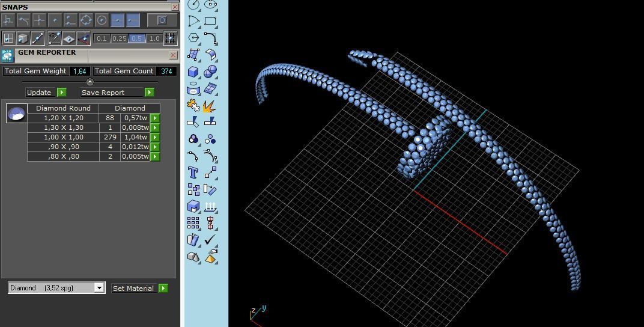Open the surface from corner points tool
Image resolution: width=644 pixels, height=327 pixels.
point(193,55)
